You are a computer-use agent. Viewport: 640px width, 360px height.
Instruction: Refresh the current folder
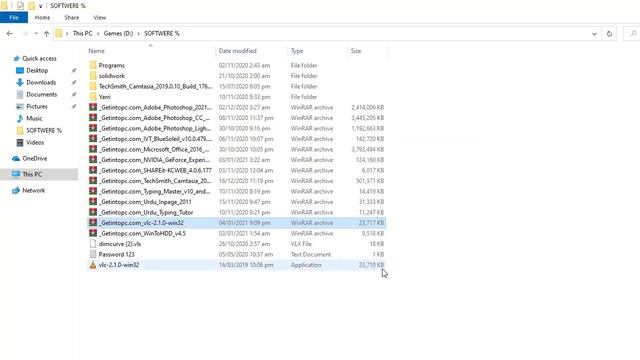609,34
